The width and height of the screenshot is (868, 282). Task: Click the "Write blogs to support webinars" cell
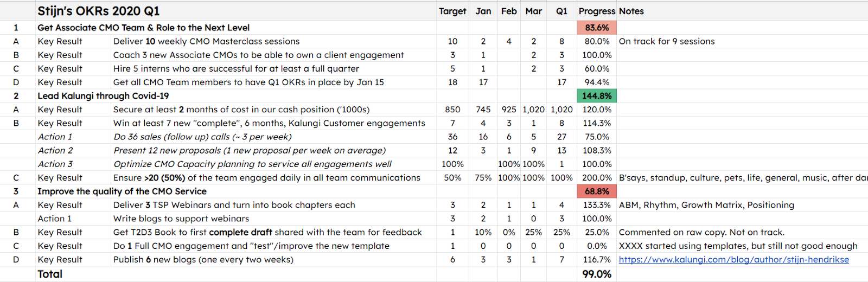[181, 219]
